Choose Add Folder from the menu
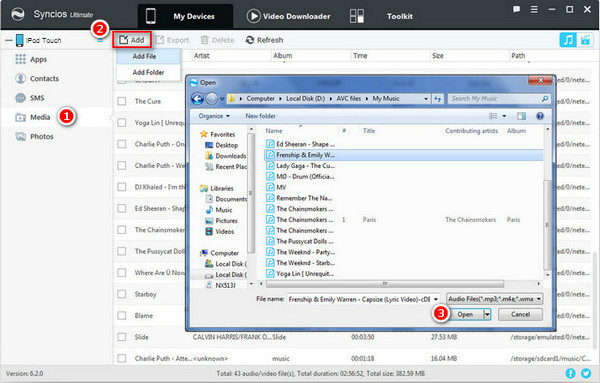The image size is (600, 383). [148, 72]
